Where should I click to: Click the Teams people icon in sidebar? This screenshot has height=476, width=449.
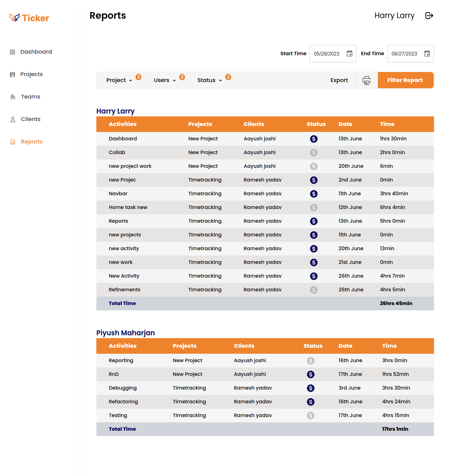pos(13,97)
